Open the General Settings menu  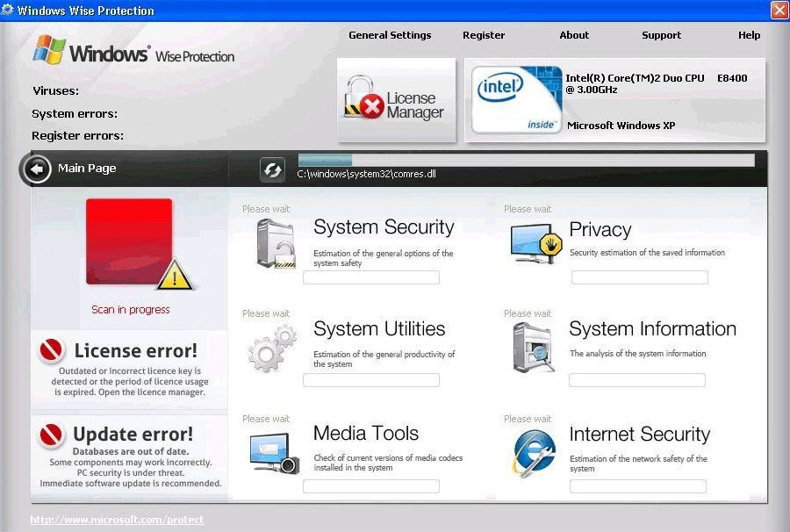pyautogui.click(x=390, y=35)
